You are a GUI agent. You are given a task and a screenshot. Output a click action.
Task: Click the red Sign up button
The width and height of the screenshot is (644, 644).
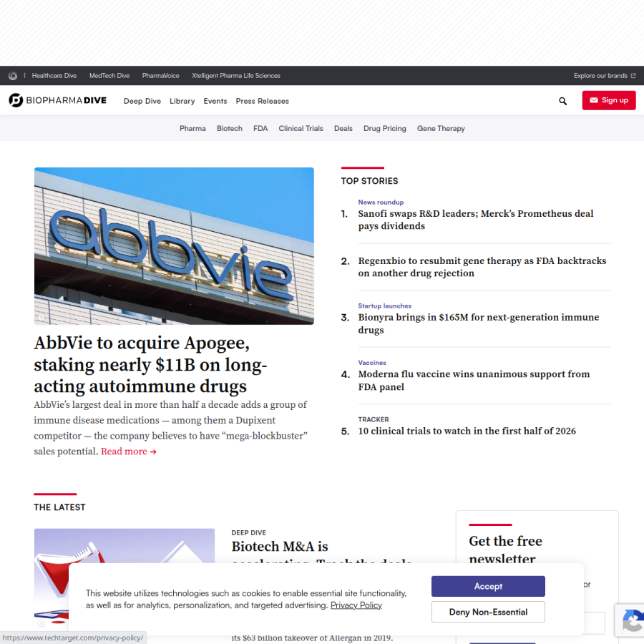[x=609, y=100]
